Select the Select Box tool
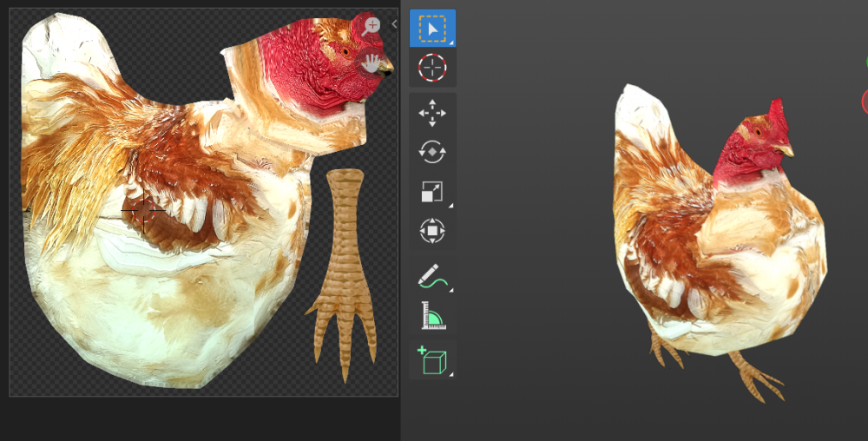 [432, 28]
